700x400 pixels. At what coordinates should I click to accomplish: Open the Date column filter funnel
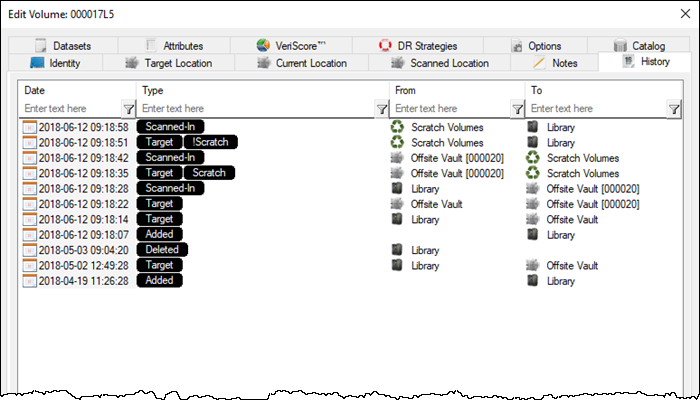(128, 108)
